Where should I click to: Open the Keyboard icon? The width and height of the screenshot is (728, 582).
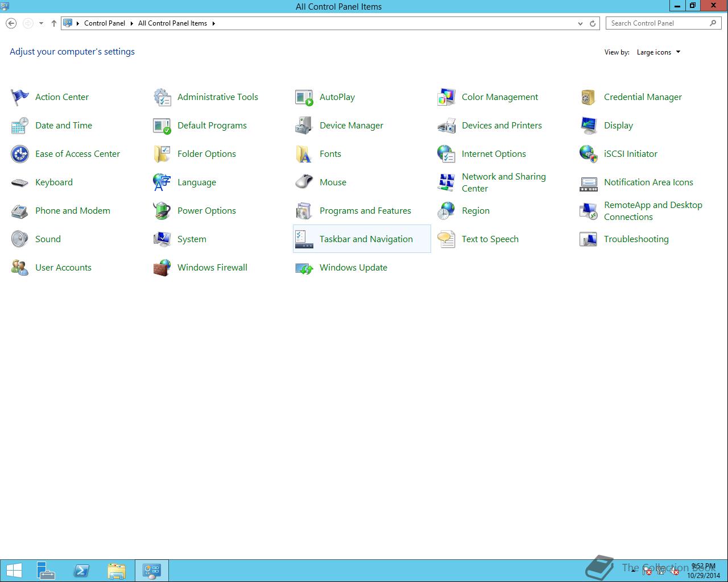(20, 182)
